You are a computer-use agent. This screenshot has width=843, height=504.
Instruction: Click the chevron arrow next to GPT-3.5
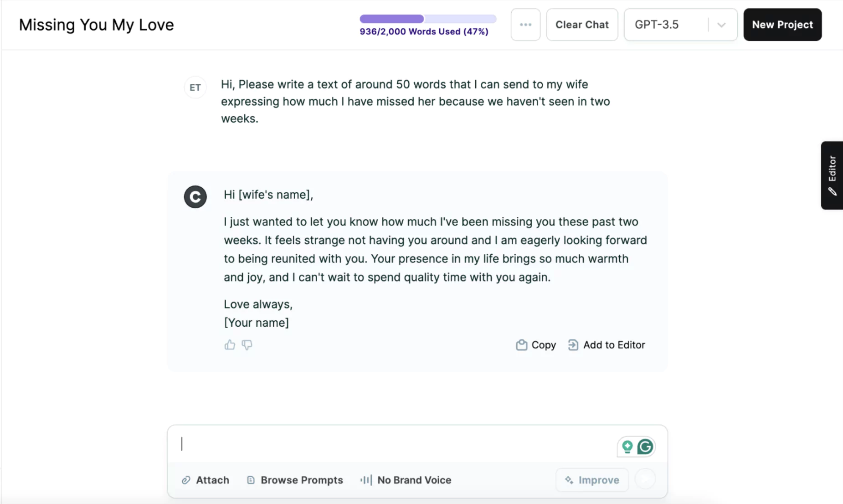[721, 25]
